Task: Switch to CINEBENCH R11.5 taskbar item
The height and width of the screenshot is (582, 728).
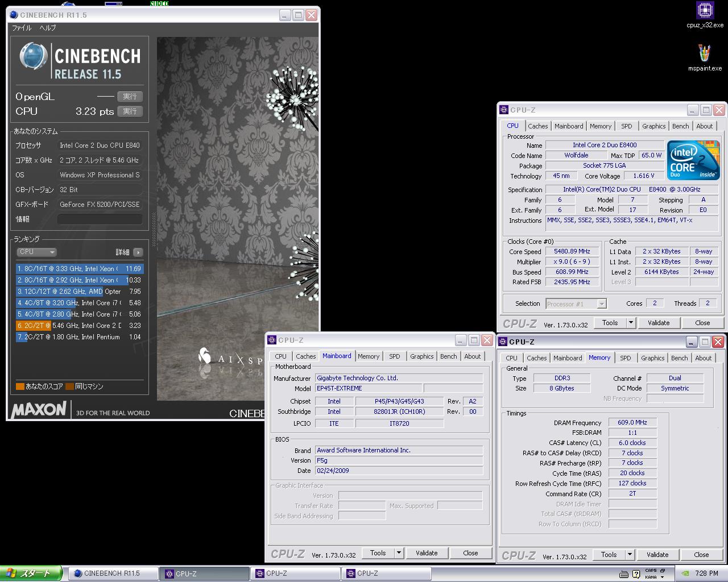Action: (x=113, y=573)
